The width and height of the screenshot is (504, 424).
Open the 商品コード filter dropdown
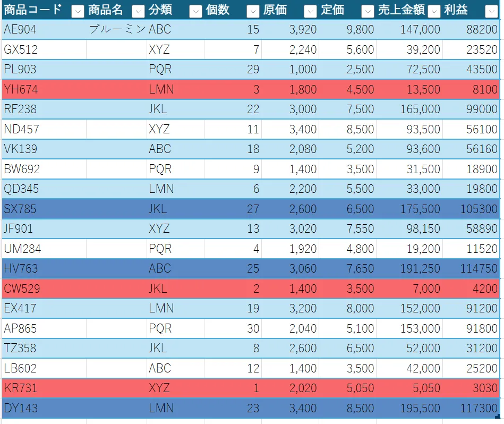click(78, 11)
